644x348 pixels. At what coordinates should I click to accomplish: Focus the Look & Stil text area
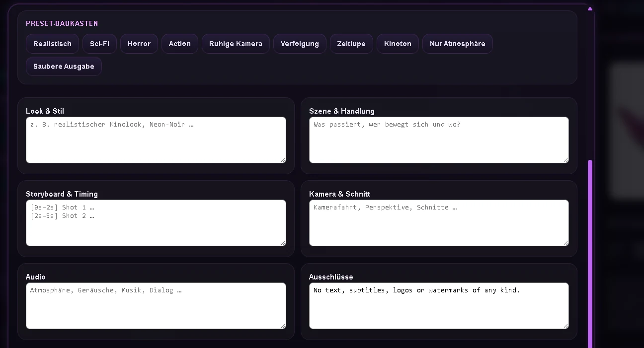tap(156, 140)
